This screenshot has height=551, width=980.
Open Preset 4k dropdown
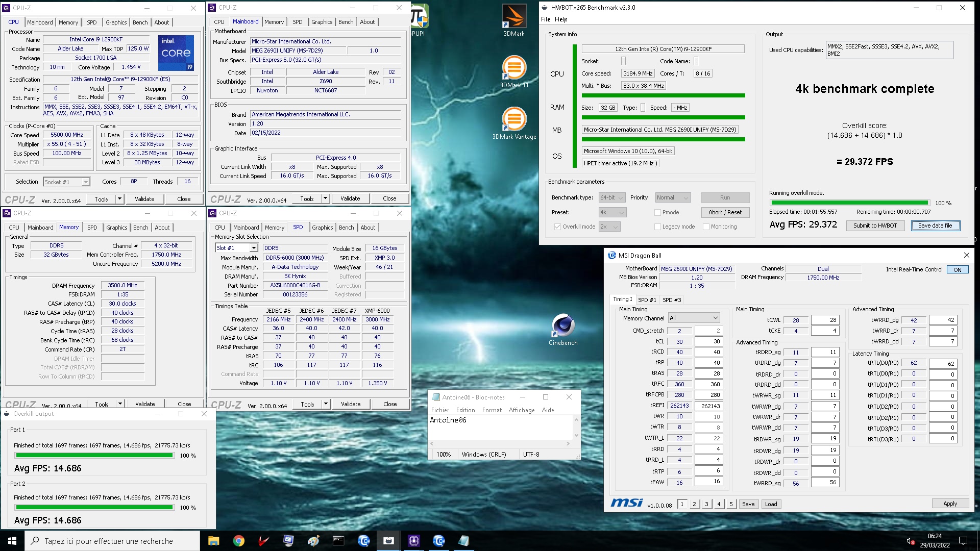click(x=612, y=212)
